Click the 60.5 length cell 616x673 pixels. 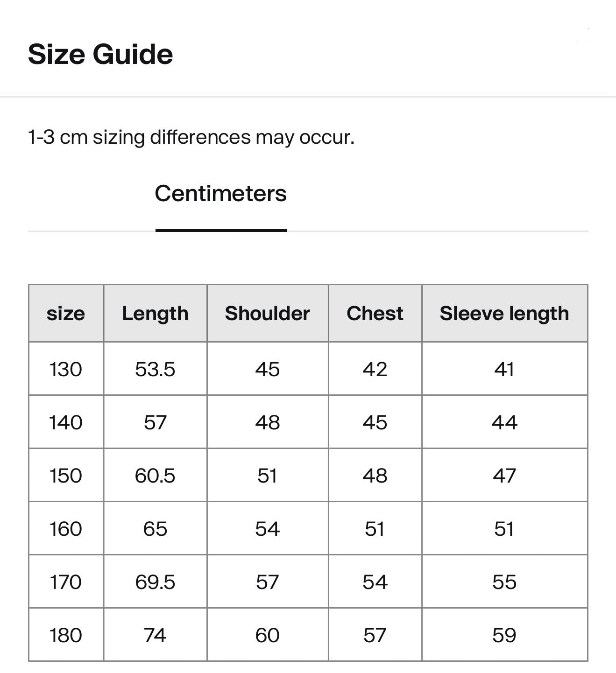pos(155,476)
